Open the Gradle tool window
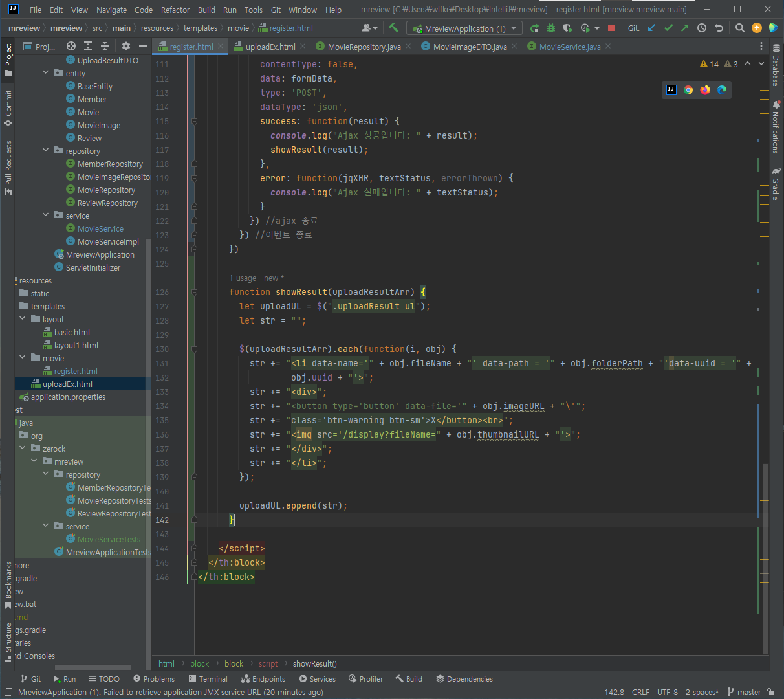Screen dimensions: 784x699 tap(776, 184)
